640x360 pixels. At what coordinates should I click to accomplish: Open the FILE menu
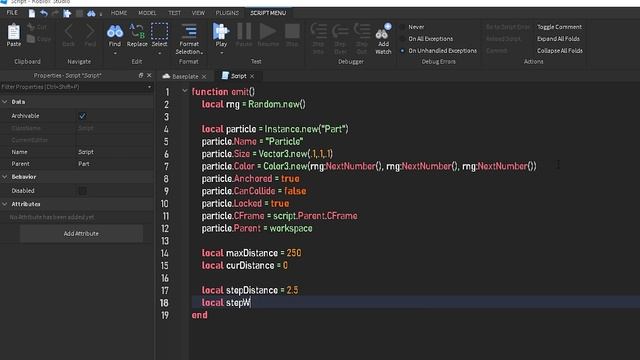[12, 13]
